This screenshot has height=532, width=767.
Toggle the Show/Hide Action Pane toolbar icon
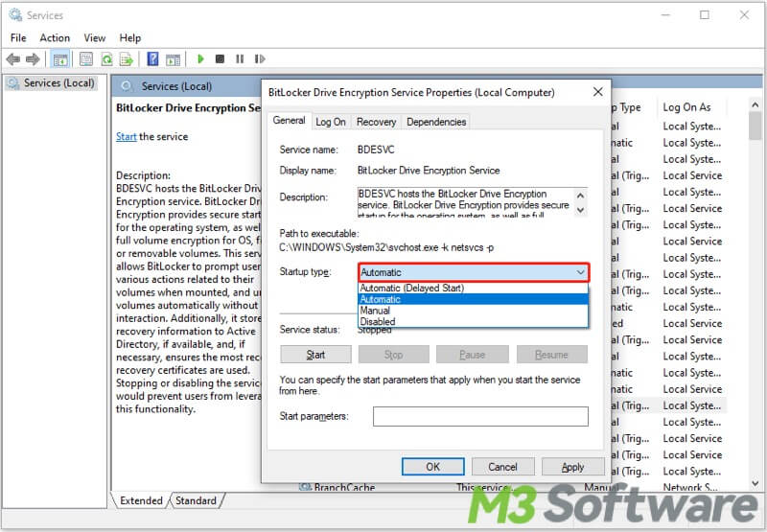click(x=173, y=59)
